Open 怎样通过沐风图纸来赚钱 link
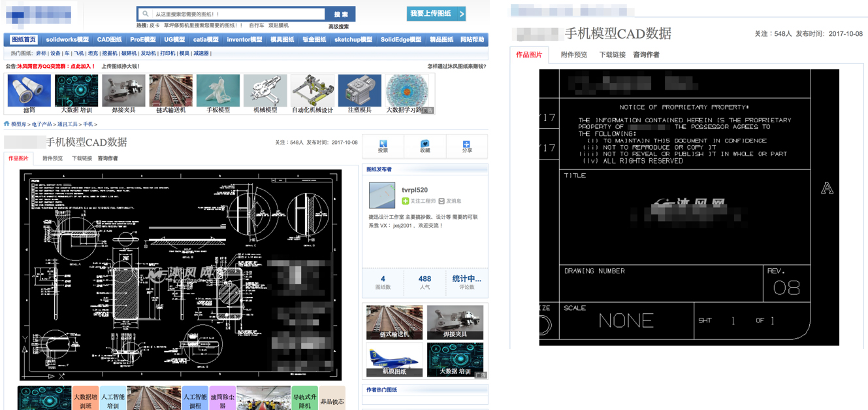The height and width of the screenshot is (410, 868). 457,66
